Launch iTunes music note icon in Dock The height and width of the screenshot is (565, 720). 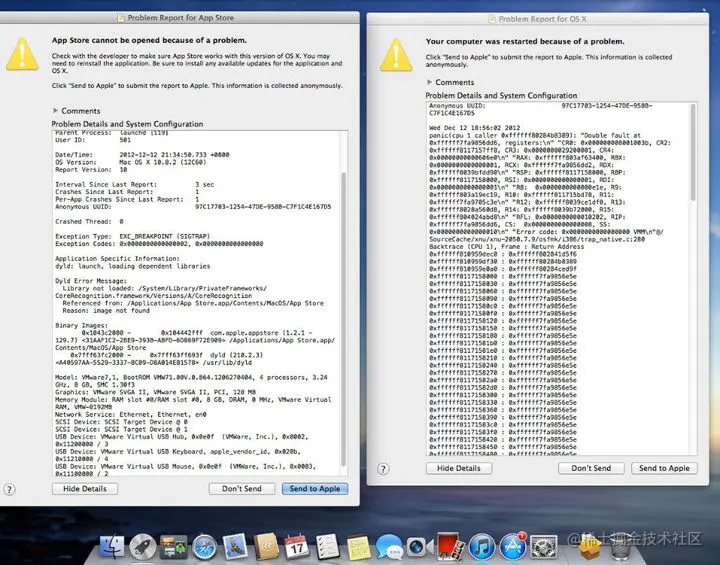[x=482, y=547]
